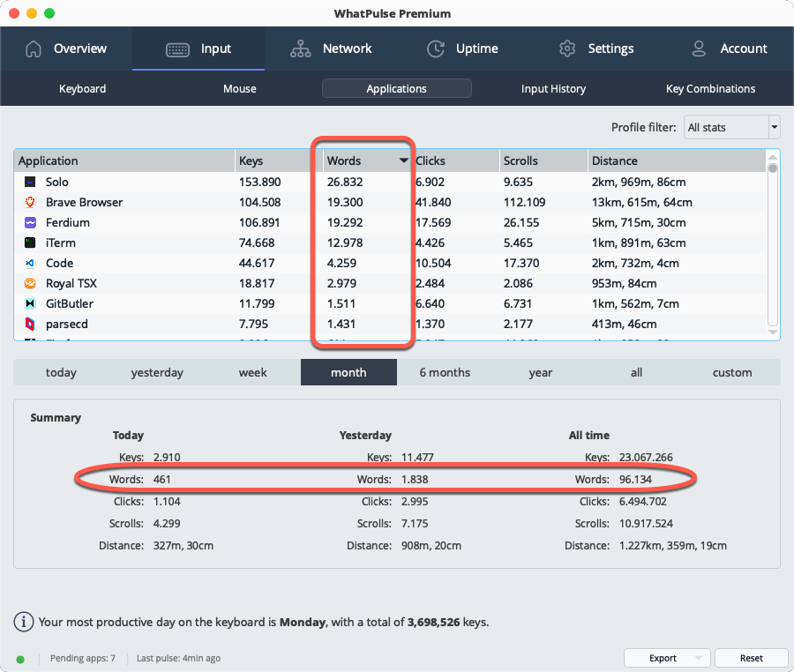
Task: Click the table scrollbar down arrow
Action: pyautogui.click(x=772, y=332)
